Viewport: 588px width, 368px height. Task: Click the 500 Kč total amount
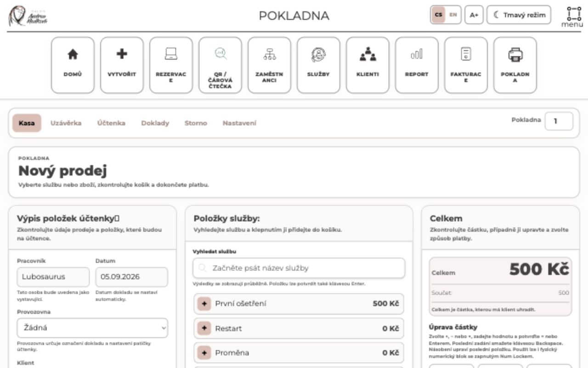click(x=539, y=270)
